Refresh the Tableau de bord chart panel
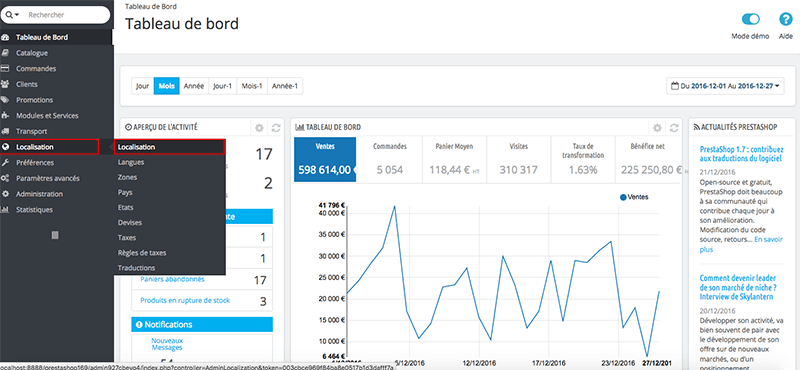 click(x=674, y=128)
